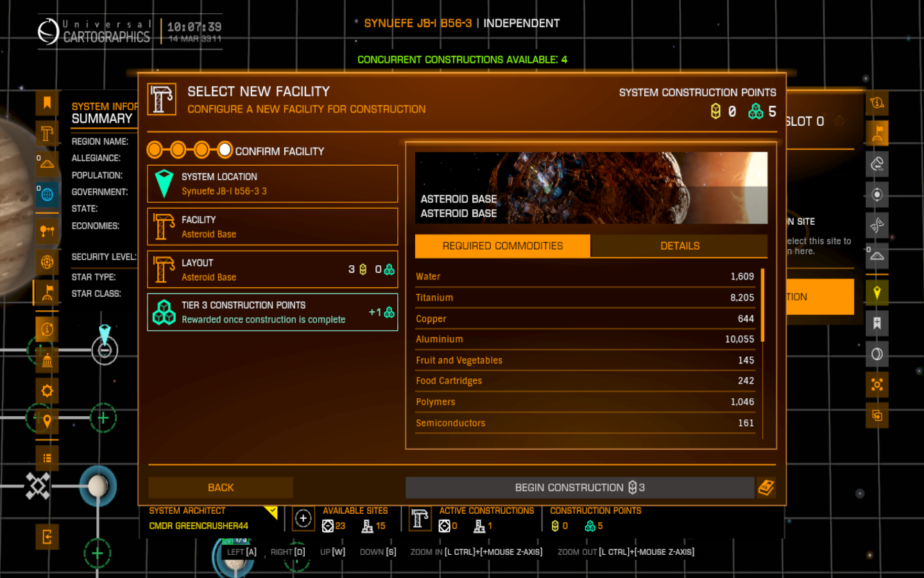Click the copy route icon in right sidebar
Viewport: 924px width, 578px height.
point(877,416)
